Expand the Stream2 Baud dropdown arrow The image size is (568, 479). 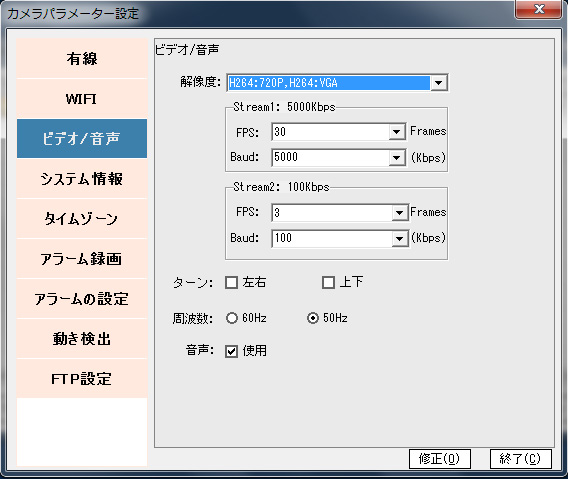pos(400,239)
